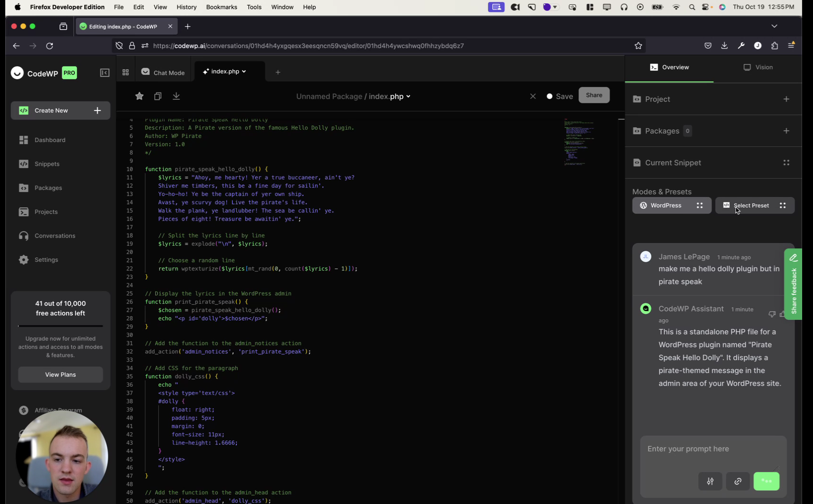This screenshot has height=504, width=813.
Task: Expand the Unnamed Package breadcrumb dropdown
Action: pos(408,96)
